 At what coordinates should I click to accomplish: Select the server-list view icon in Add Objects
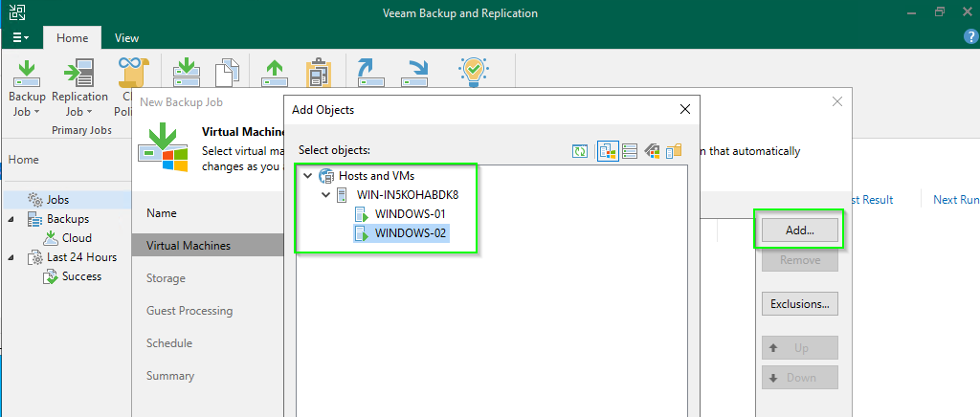point(630,150)
